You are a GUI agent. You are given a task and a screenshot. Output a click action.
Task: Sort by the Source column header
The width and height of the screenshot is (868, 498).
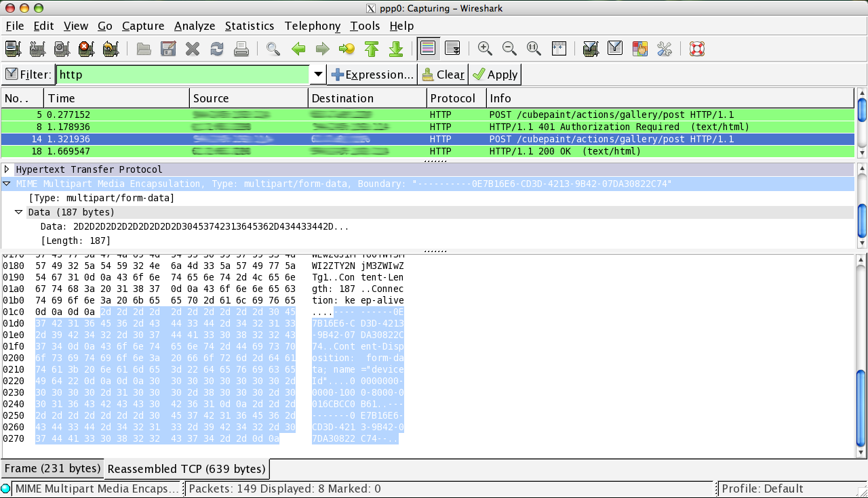(249, 98)
